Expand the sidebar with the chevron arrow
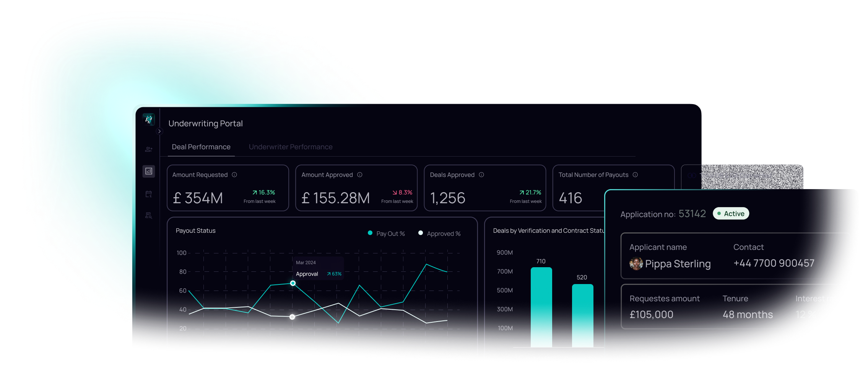868x392 pixels. (x=159, y=131)
